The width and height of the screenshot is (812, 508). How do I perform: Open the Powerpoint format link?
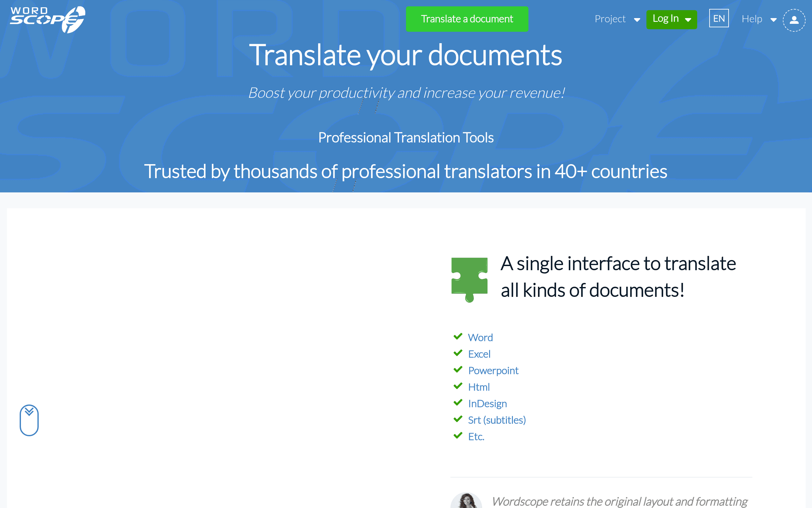click(493, 370)
